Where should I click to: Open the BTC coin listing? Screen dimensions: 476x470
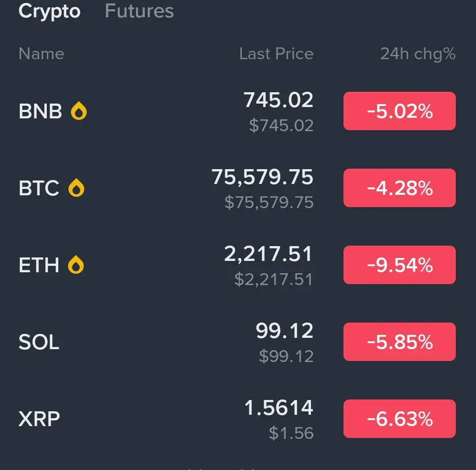click(39, 188)
